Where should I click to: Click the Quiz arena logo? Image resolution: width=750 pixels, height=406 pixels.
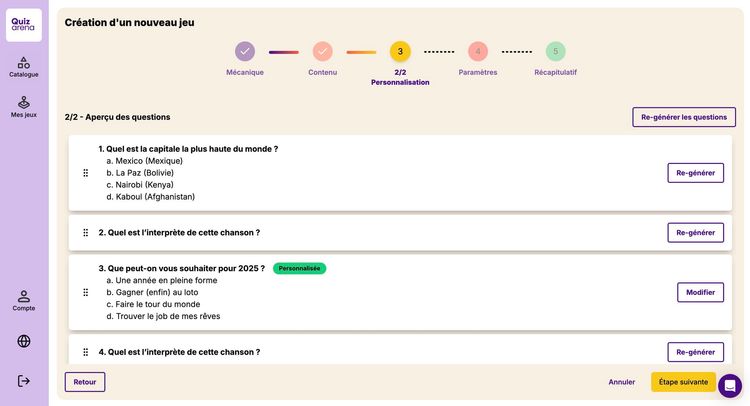tap(23, 25)
